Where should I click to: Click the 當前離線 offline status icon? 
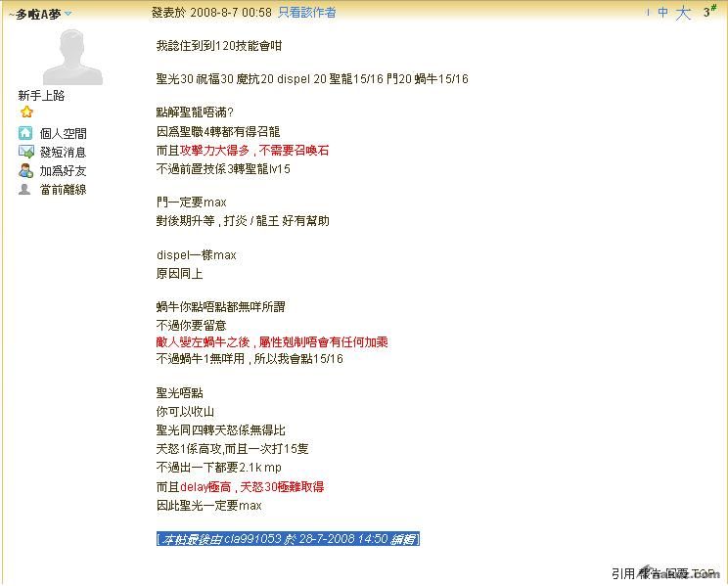pos(24,189)
